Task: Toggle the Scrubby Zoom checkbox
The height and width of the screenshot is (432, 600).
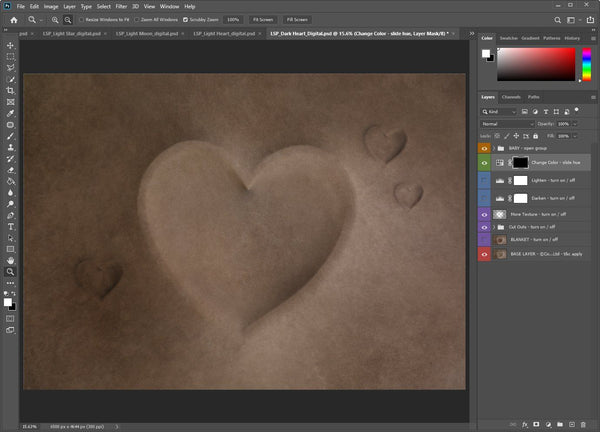Action: [x=185, y=19]
